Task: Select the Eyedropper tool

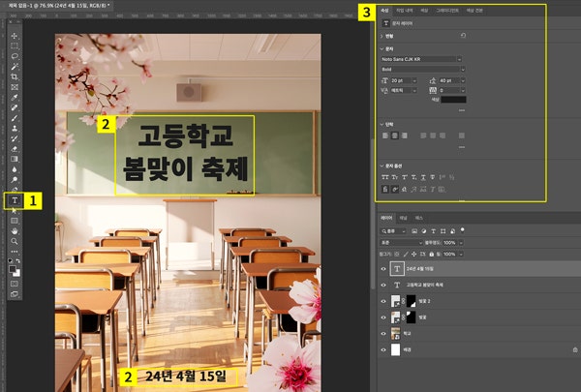Action: tap(15, 98)
